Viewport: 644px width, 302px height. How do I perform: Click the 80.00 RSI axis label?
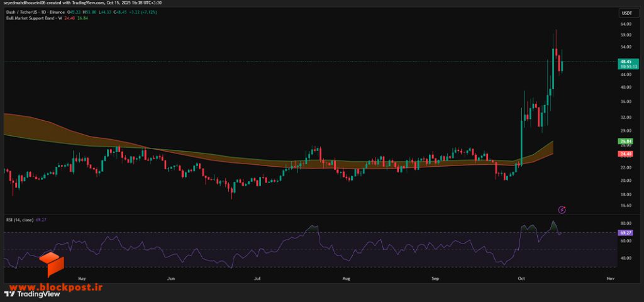coord(626,223)
